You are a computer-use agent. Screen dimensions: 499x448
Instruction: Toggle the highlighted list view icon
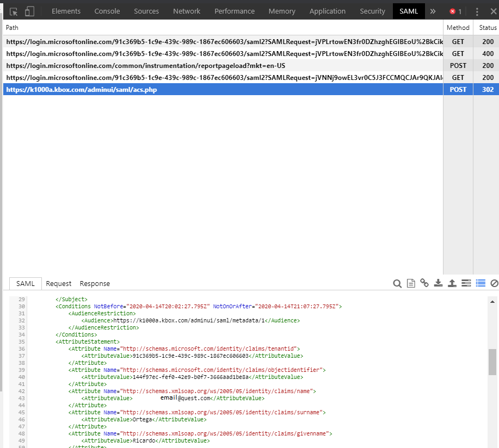(480, 283)
